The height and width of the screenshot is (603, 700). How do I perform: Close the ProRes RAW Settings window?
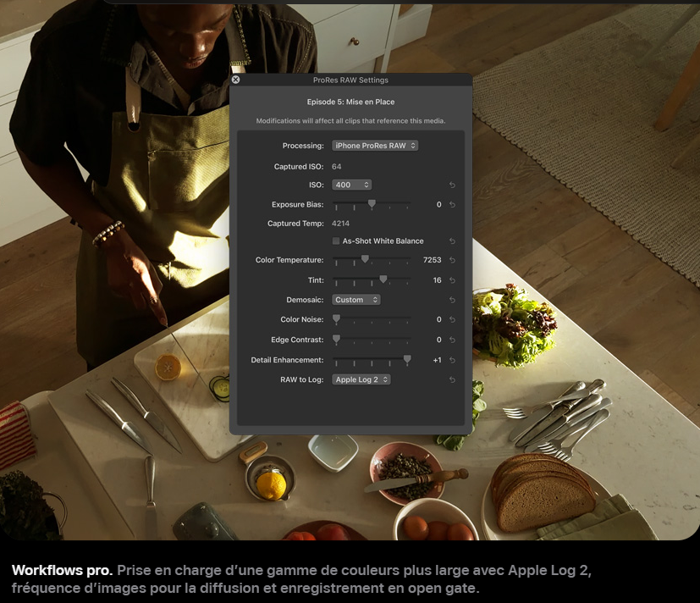pos(235,80)
